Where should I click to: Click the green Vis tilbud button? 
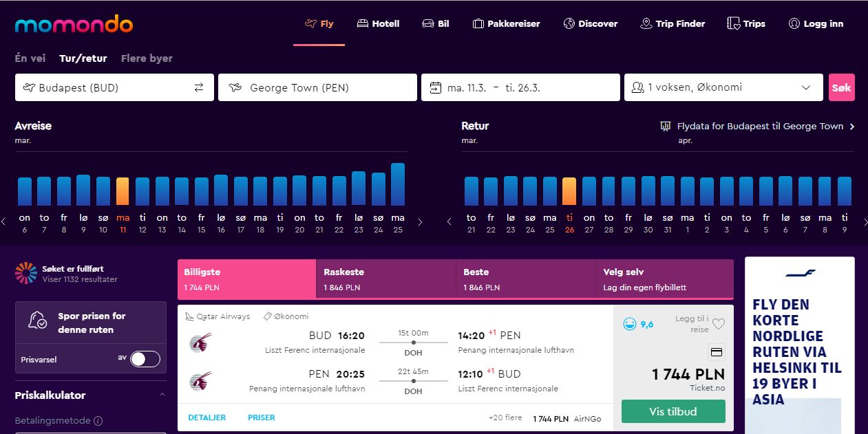pyautogui.click(x=673, y=411)
